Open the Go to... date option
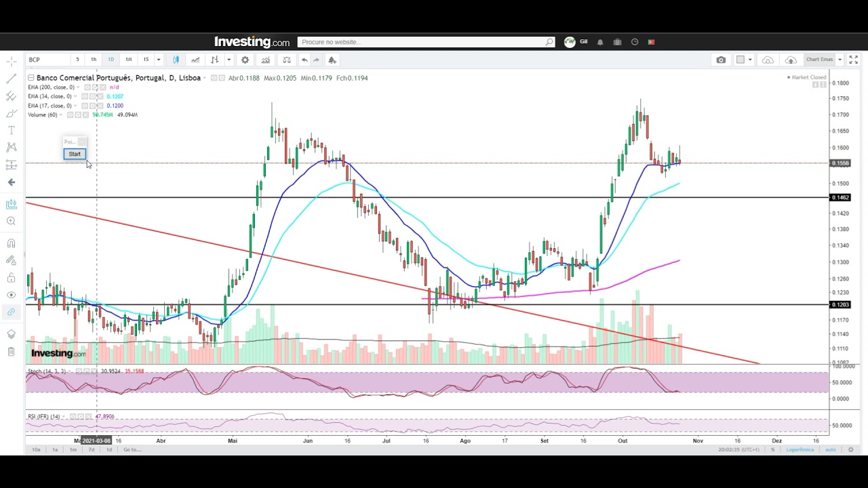Screen dimensions: 868x488 pos(132,450)
